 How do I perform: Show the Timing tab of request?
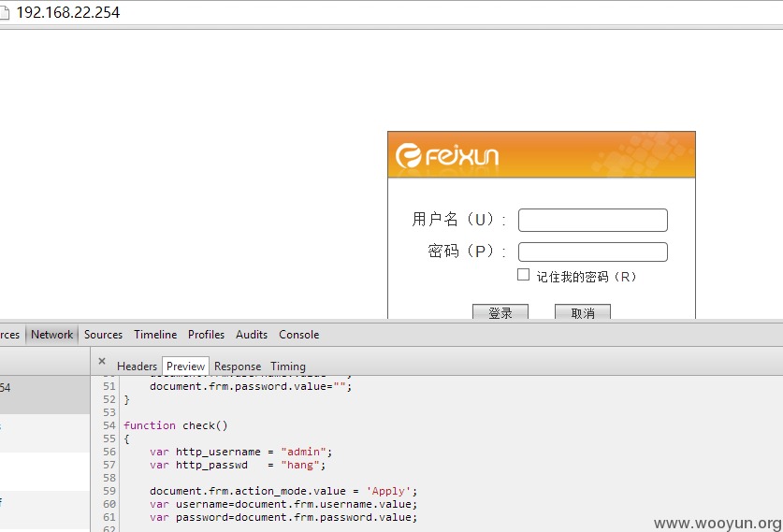click(x=288, y=367)
